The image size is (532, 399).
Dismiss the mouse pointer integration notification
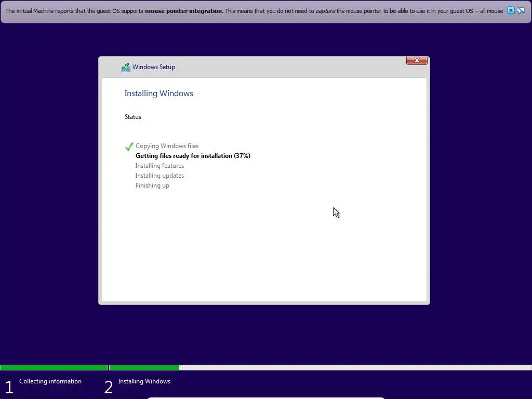tap(511, 10)
